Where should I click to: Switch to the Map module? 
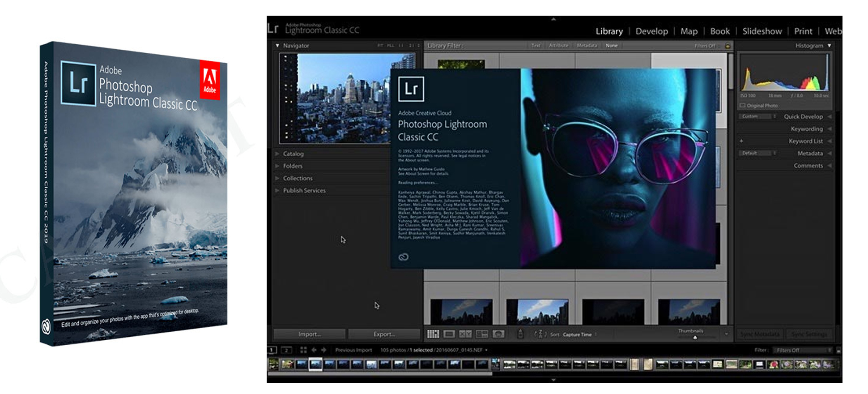click(689, 31)
